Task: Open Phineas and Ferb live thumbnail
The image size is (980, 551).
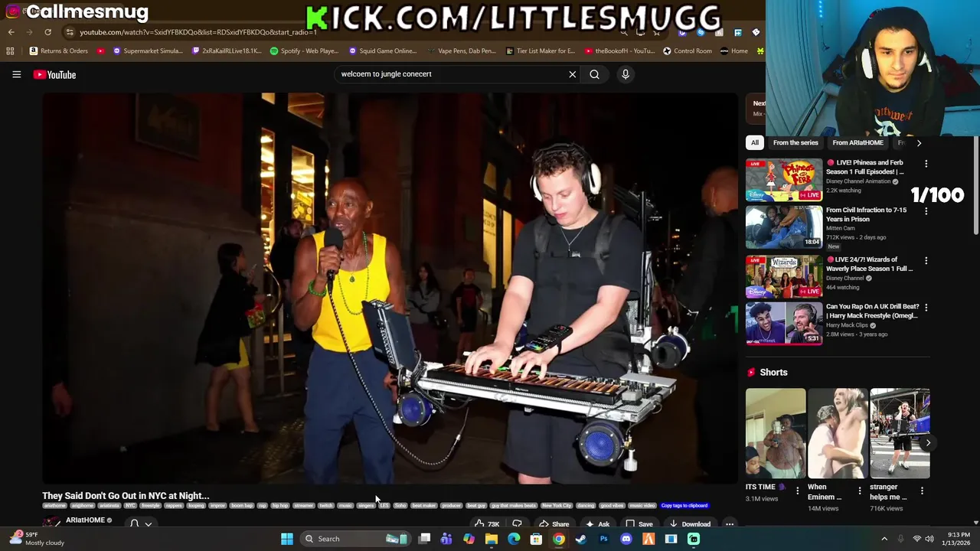Action: click(x=784, y=180)
